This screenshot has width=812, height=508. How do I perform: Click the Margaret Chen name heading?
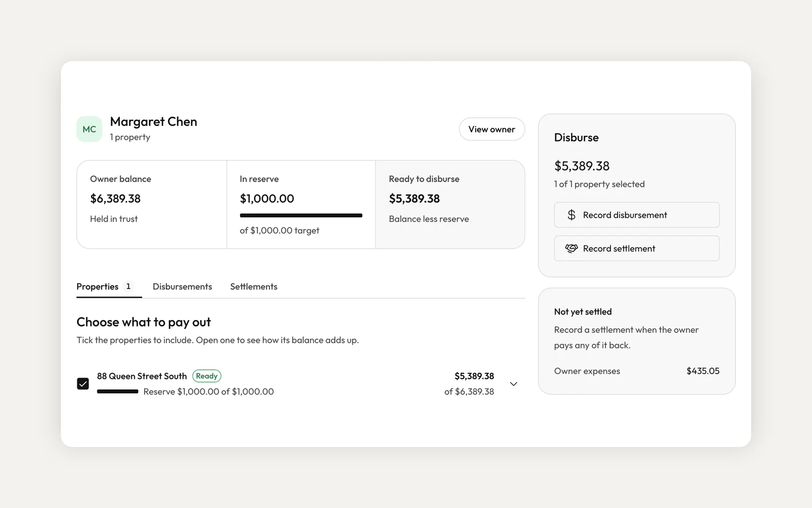(154, 122)
